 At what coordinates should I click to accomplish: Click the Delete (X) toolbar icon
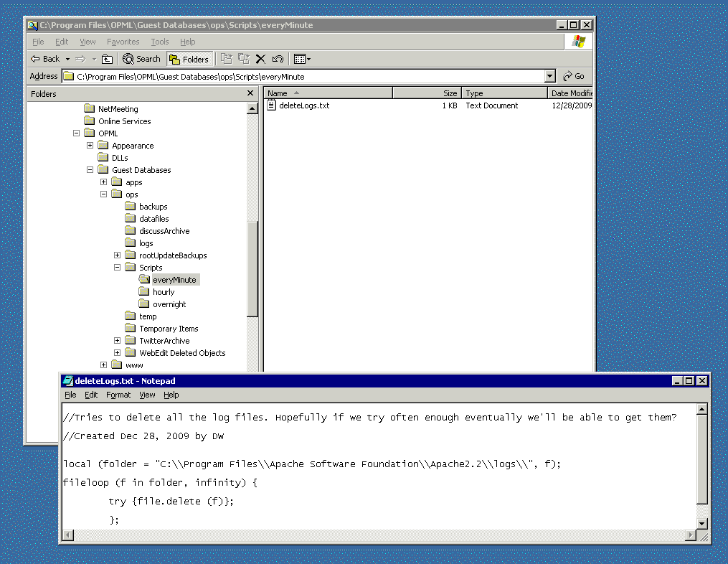(x=260, y=59)
